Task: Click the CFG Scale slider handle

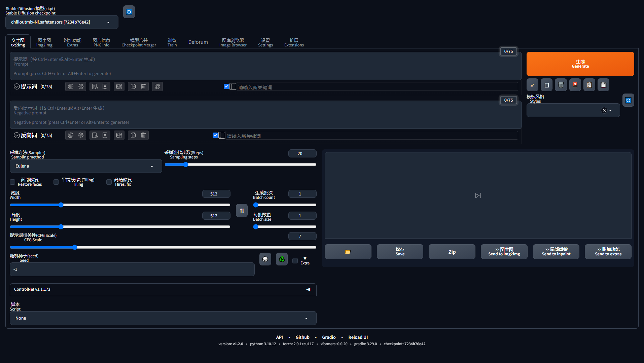Action: point(74,247)
